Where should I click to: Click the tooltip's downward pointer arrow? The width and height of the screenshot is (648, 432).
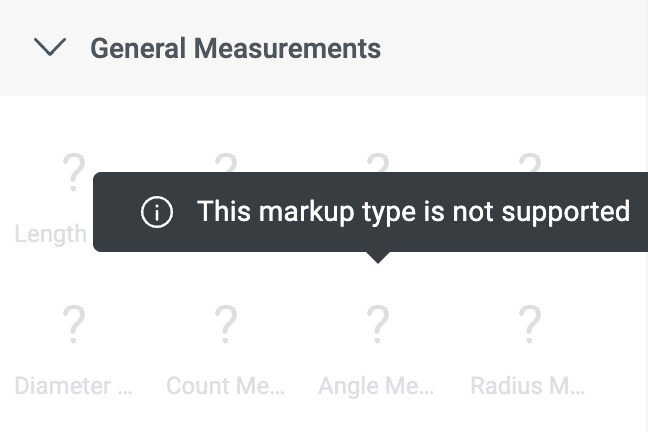[x=377, y=257]
